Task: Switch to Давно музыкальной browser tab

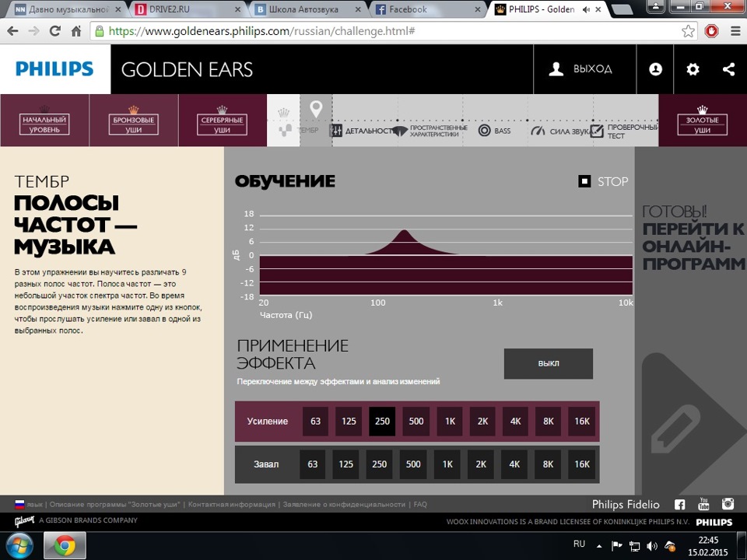Action: click(x=67, y=9)
